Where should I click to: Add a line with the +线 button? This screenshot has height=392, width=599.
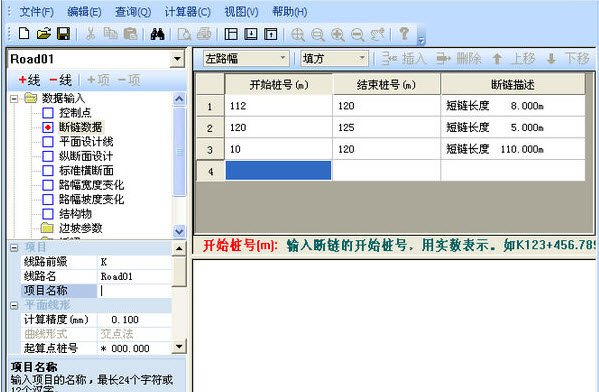coord(29,80)
